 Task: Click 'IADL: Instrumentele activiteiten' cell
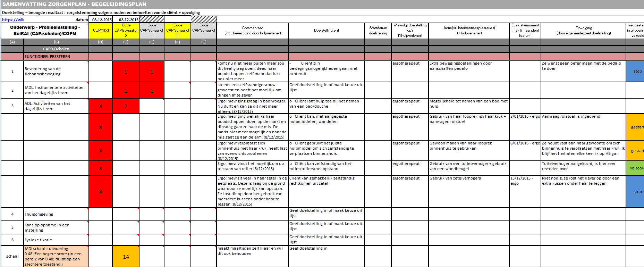click(x=56, y=90)
